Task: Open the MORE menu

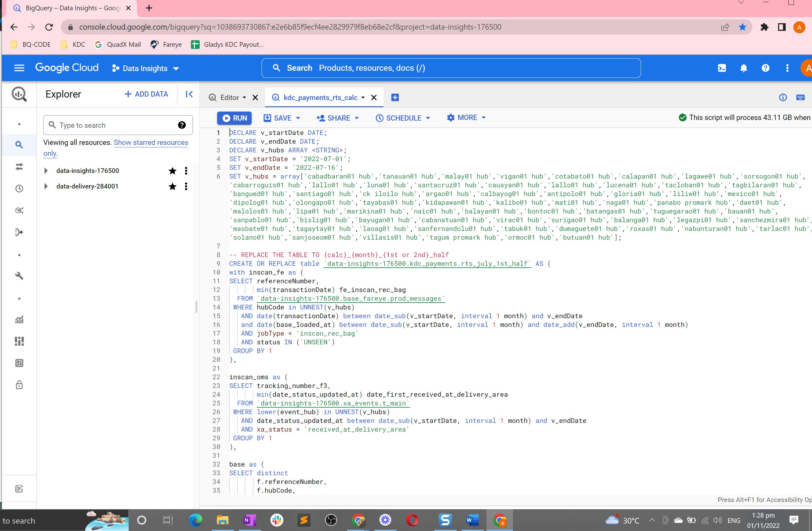Action: [x=466, y=118]
